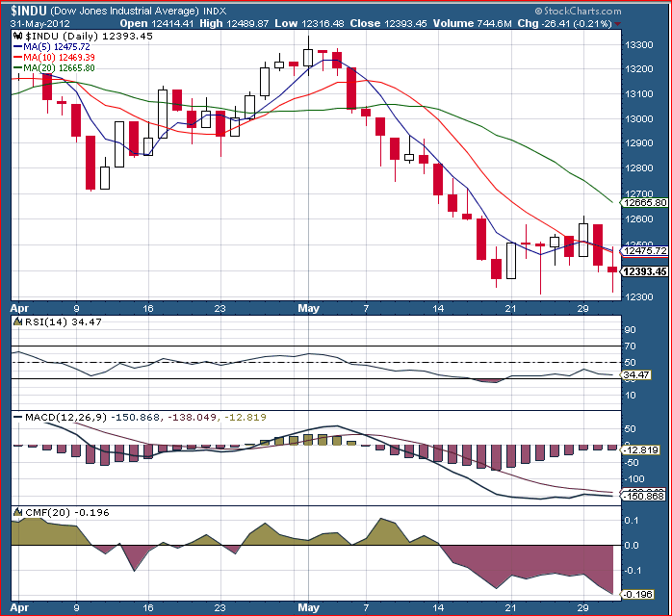Click the MACD(12,26,9) panel title

65,417
